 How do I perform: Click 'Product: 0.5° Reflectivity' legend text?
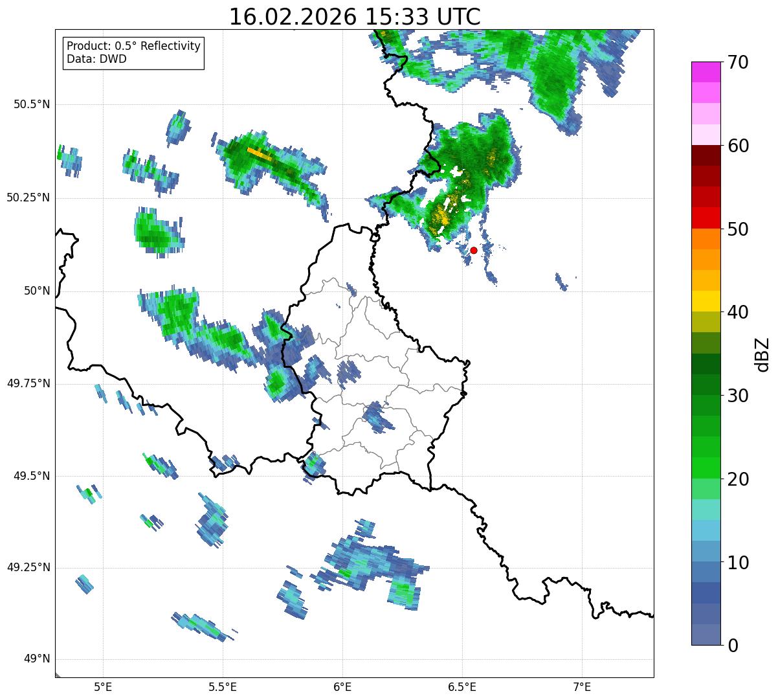click(134, 47)
